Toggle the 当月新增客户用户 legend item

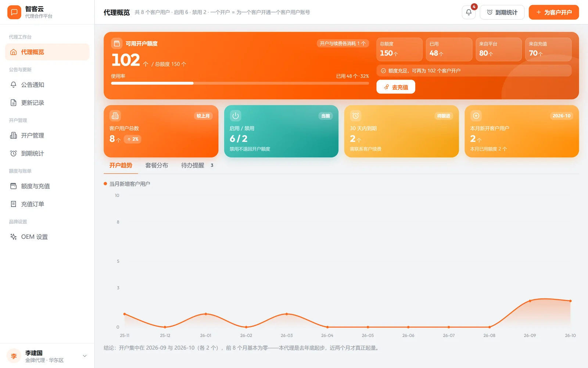(127, 184)
